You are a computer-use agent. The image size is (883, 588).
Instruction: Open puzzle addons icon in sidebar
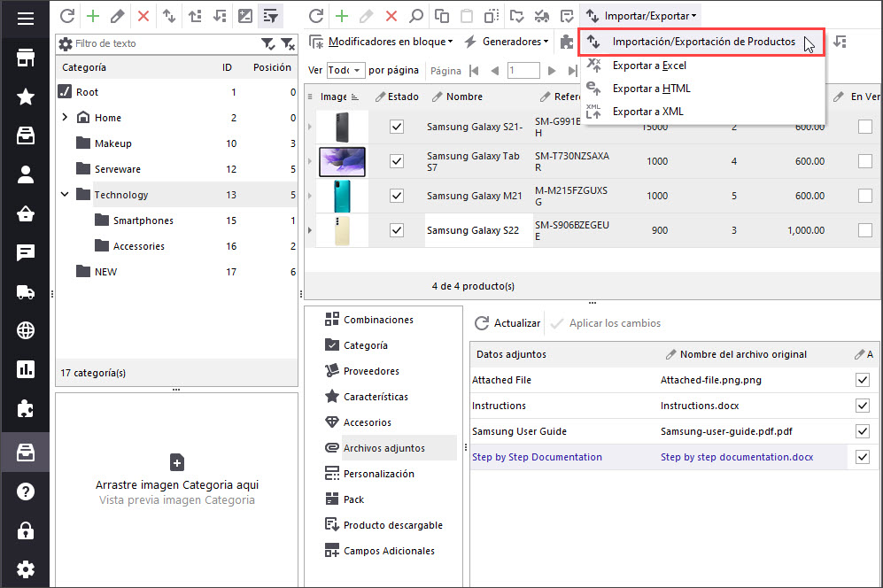pos(26,409)
